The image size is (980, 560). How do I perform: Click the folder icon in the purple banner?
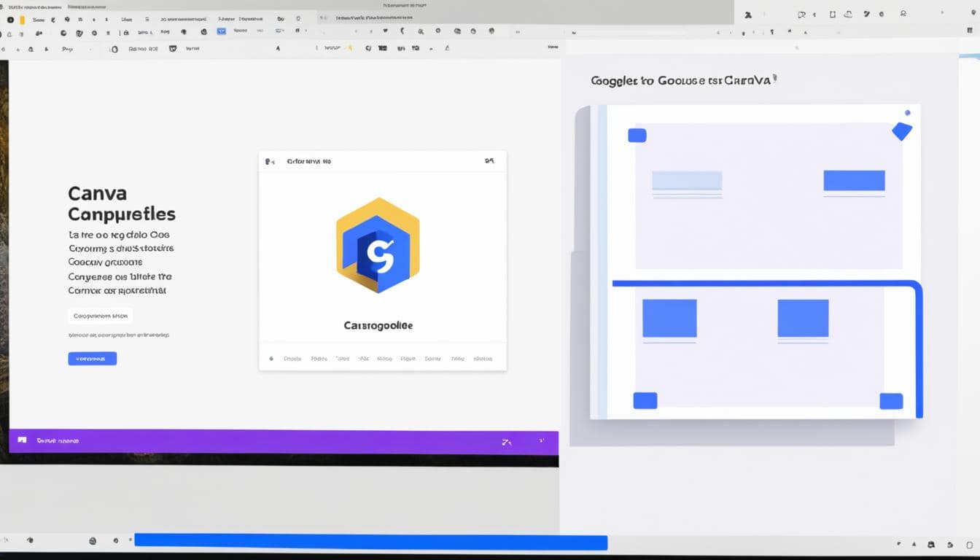click(x=21, y=440)
